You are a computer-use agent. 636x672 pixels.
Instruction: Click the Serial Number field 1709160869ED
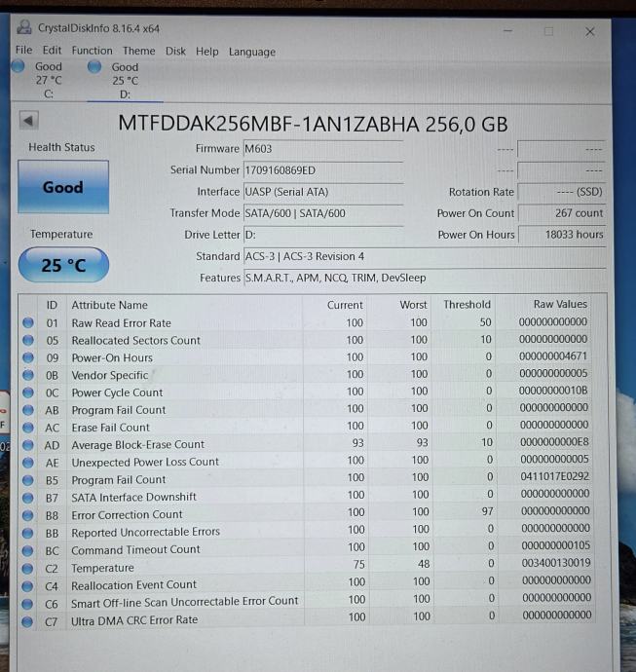click(323, 170)
